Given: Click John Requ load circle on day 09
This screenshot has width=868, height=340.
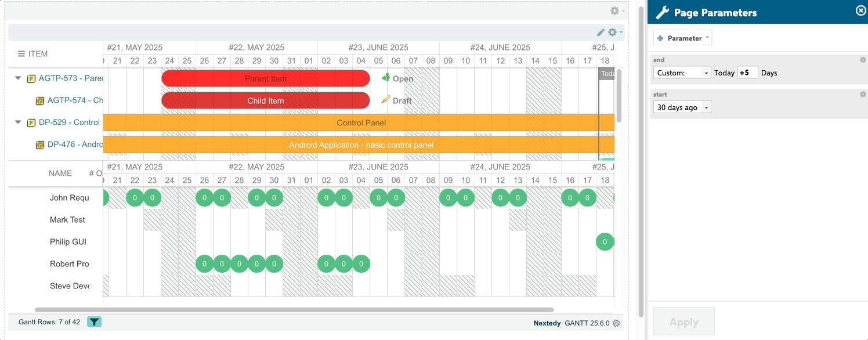Looking at the screenshot, I should pyautogui.click(x=448, y=198).
